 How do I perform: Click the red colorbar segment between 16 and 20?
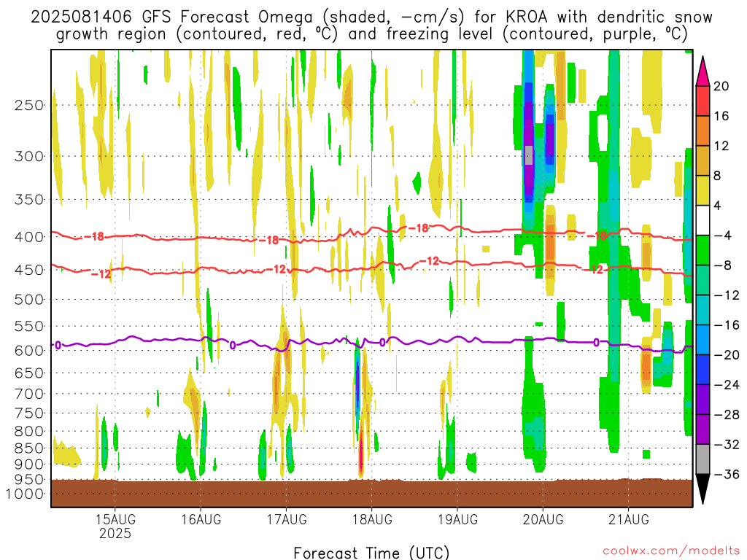[703, 101]
